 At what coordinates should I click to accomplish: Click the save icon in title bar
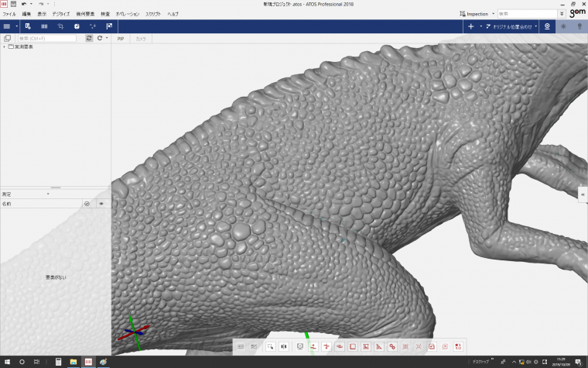(x=13, y=4)
